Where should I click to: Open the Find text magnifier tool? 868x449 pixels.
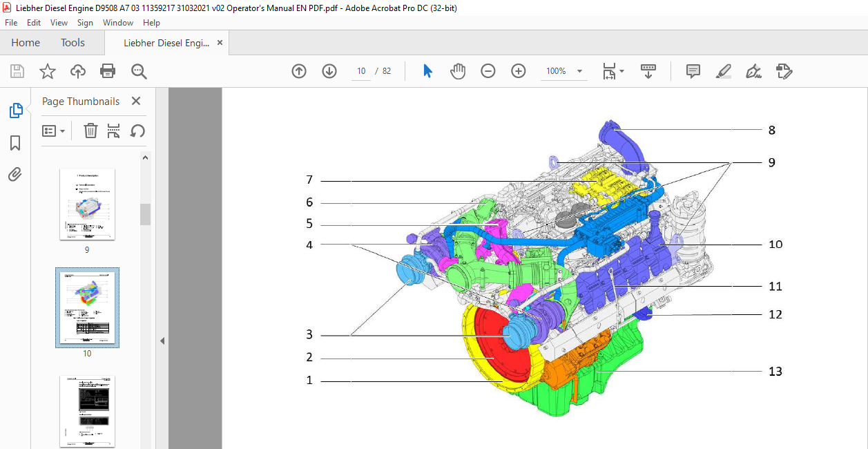coord(139,71)
